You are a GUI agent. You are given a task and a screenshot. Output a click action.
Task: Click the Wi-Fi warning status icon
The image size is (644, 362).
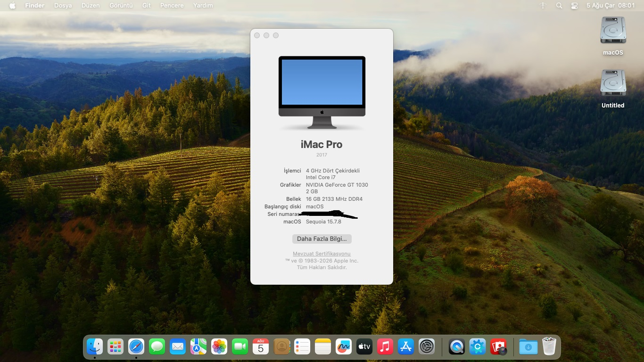(543, 6)
